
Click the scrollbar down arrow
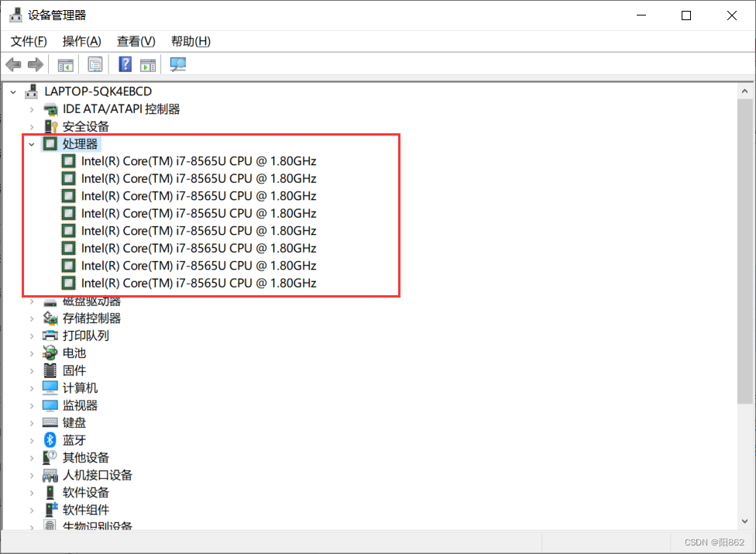745,521
